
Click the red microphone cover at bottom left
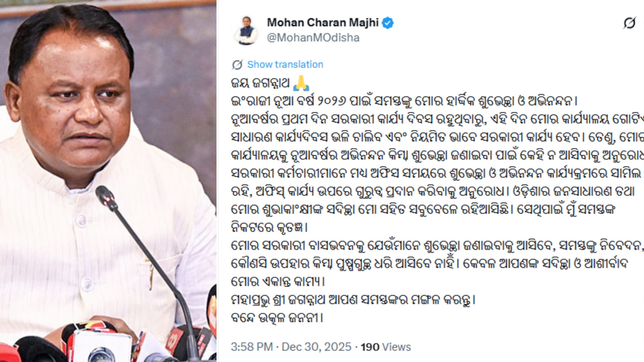pyautogui.click(x=10, y=353)
